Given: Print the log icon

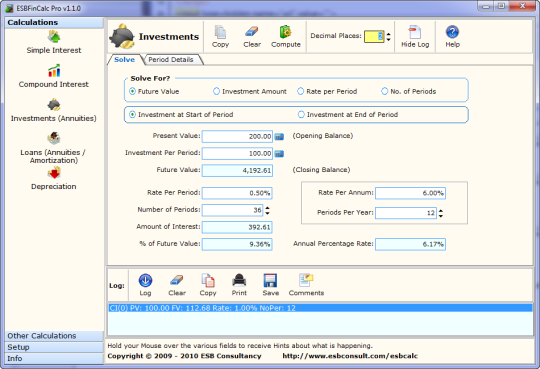Looking at the screenshot, I should click(239, 280).
